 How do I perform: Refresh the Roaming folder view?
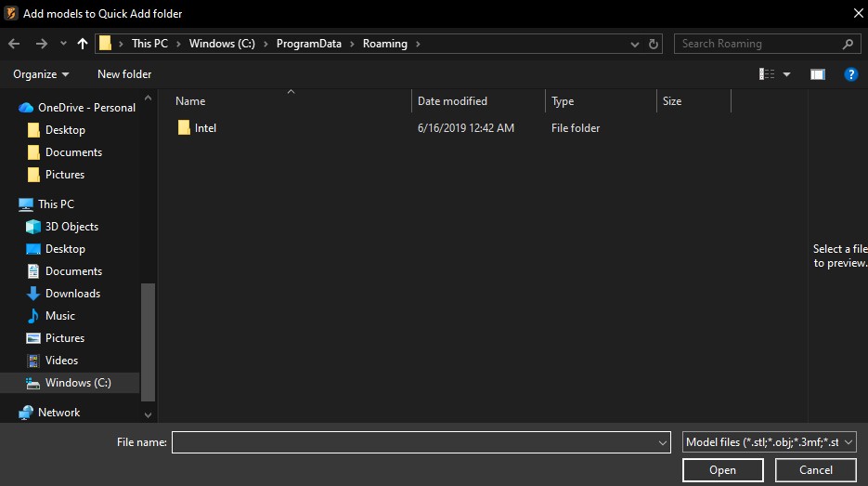click(x=654, y=44)
